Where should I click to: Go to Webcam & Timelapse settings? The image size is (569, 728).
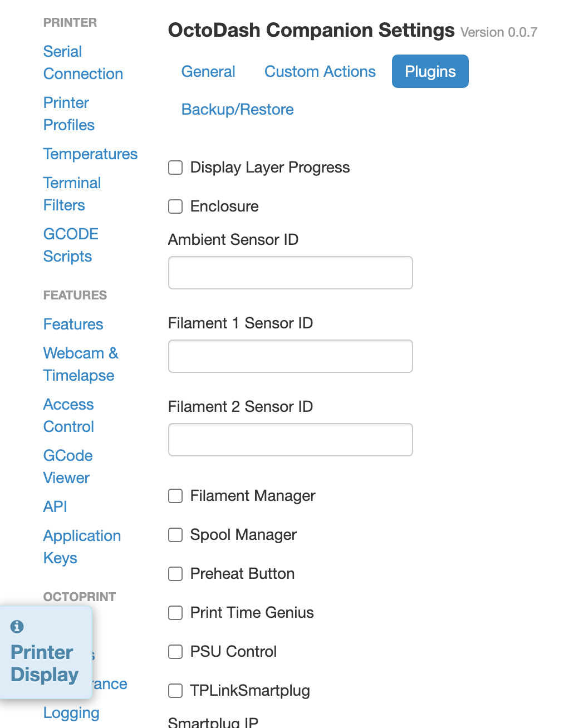click(80, 364)
